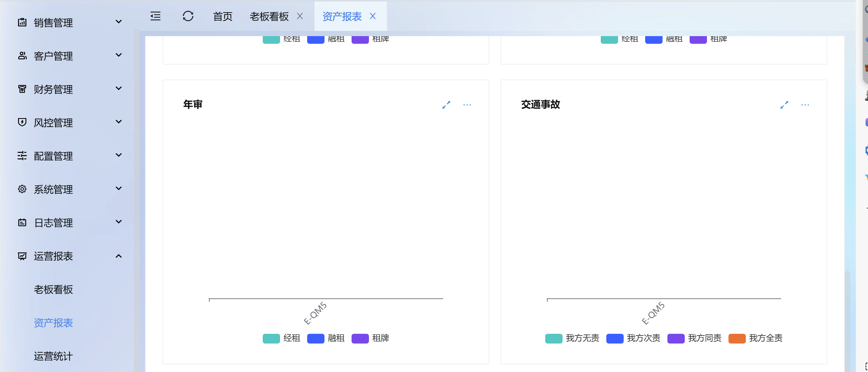The width and height of the screenshot is (868, 372).
Task: Expand the 交通事故 chart to fullscreen
Action: point(784,105)
